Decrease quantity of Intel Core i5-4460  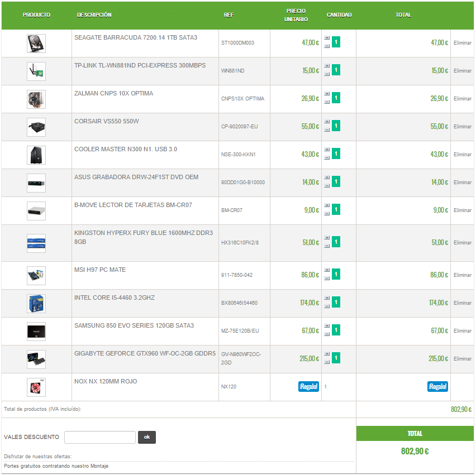327,306
